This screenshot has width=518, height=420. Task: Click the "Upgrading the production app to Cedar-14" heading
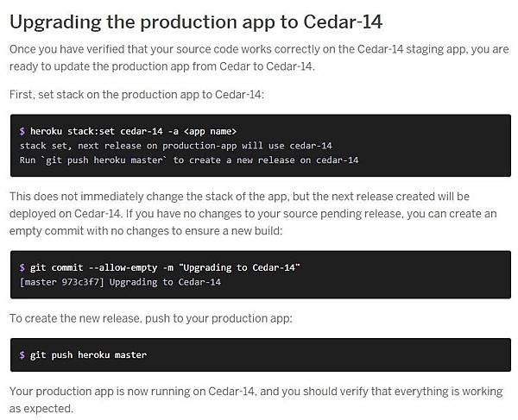(196, 20)
